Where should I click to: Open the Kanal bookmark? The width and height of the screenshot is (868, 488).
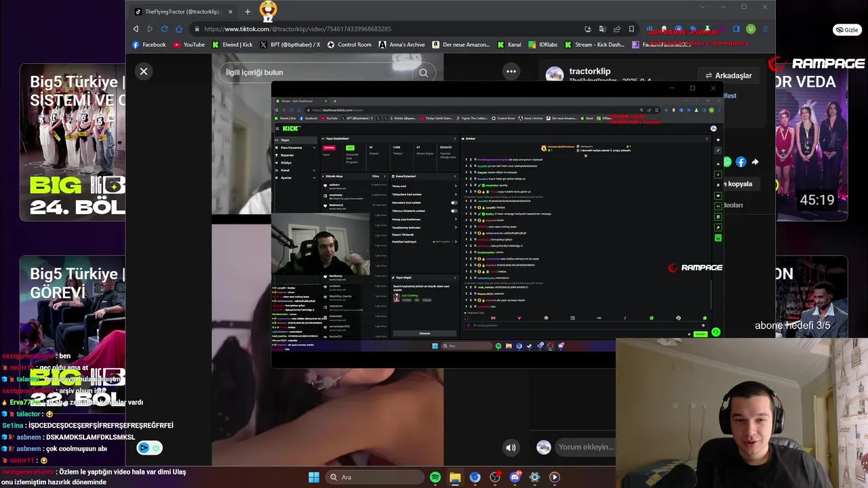tap(509, 45)
